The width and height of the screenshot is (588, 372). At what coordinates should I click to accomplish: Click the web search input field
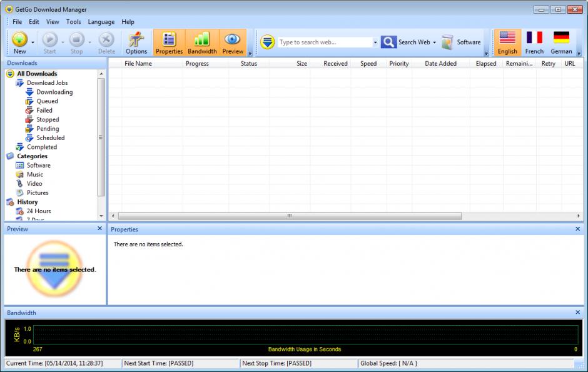click(325, 43)
